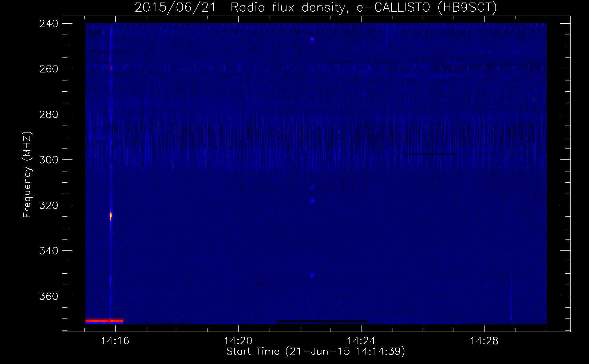589x364 pixels.
Task: Click the 14:28 time tick label
Action: point(484,341)
